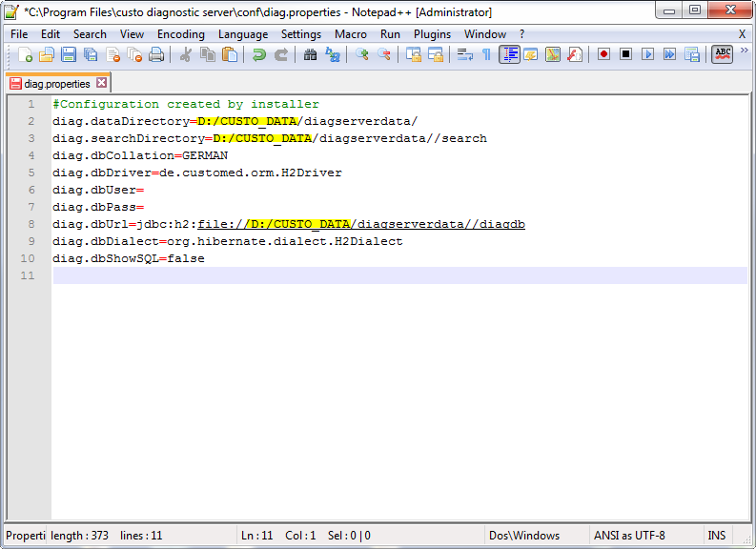The height and width of the screenshot is (549, 756).
Task: Play back recorded macro icon
Action: click(647, 54)
